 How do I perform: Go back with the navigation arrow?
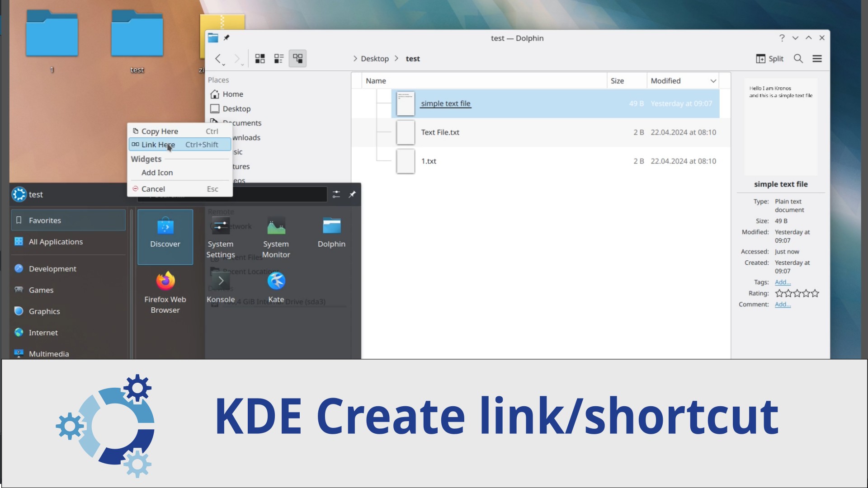point(218,59)
